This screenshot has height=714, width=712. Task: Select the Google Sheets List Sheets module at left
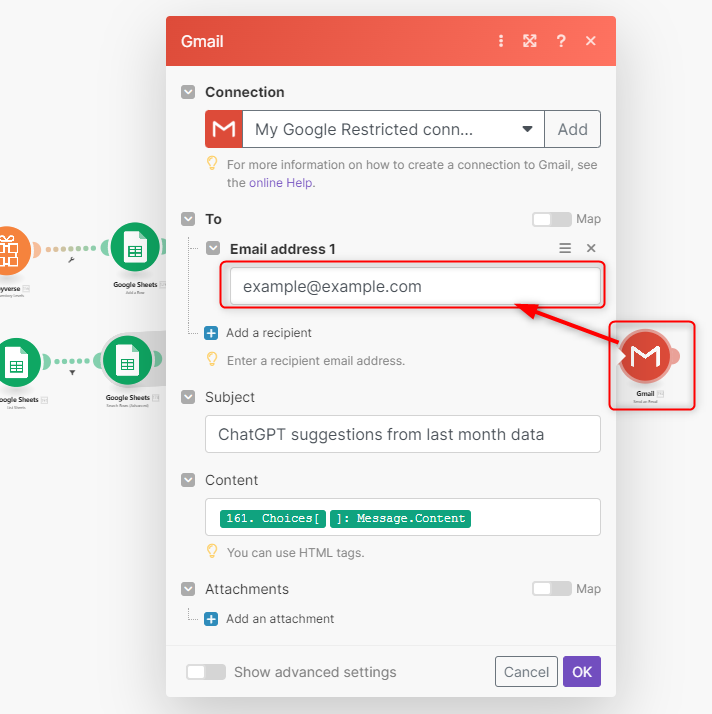click(x=17, y=363)
